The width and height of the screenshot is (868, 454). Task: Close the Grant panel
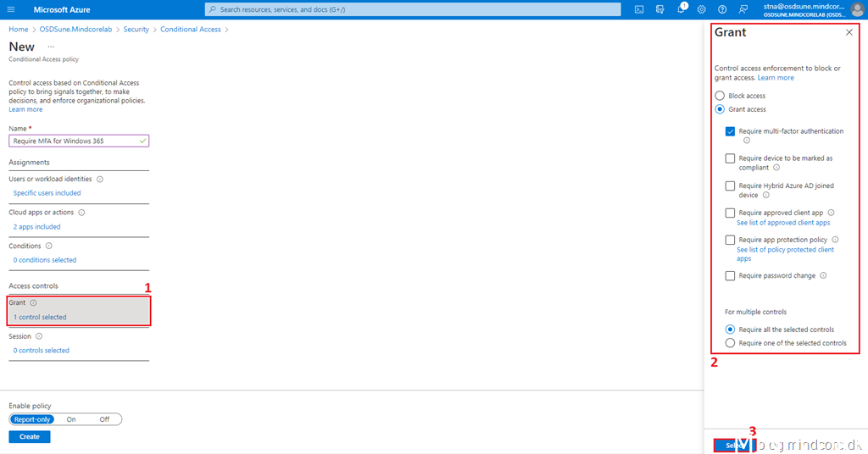[x=849, y=32]
